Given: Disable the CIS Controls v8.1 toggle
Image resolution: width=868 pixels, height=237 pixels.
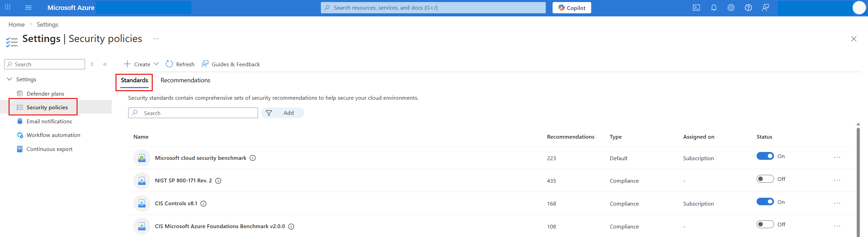Looking at the screenshot, I should [765, 202].
